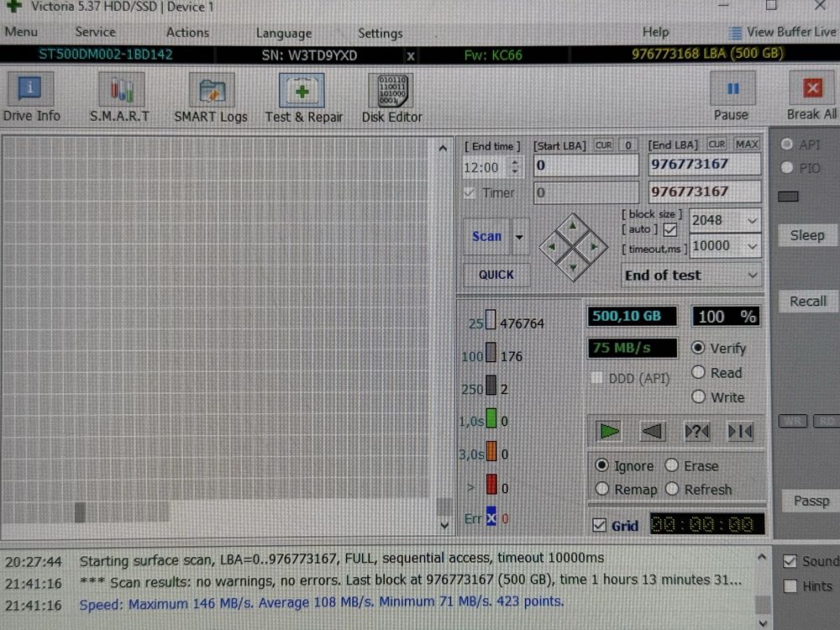
Task: Toggle the auto block size checkbox
Action: coord(670,230)
